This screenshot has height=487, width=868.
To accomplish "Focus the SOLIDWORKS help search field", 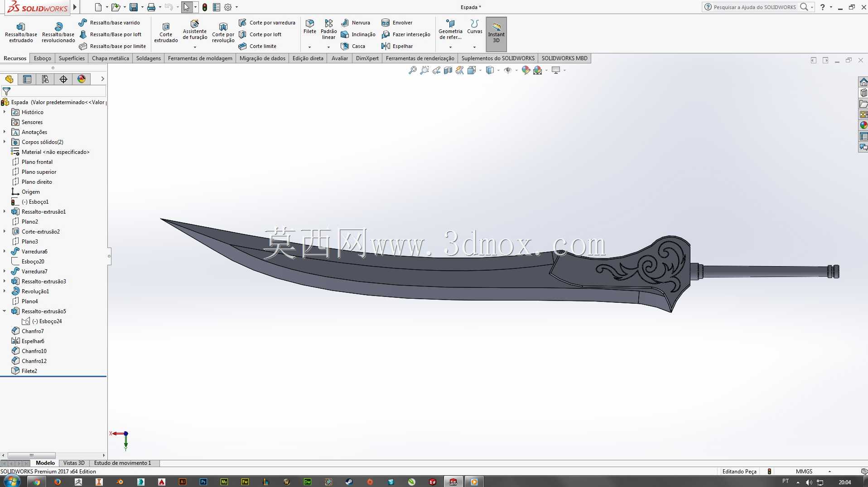I will [754, 7].
